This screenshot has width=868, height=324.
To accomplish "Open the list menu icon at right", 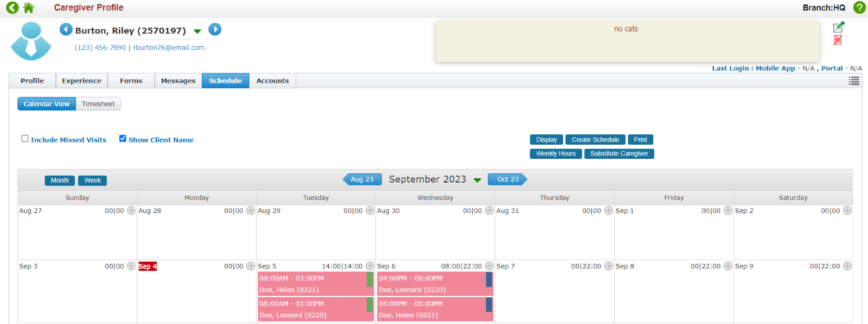I will point(854,81).
